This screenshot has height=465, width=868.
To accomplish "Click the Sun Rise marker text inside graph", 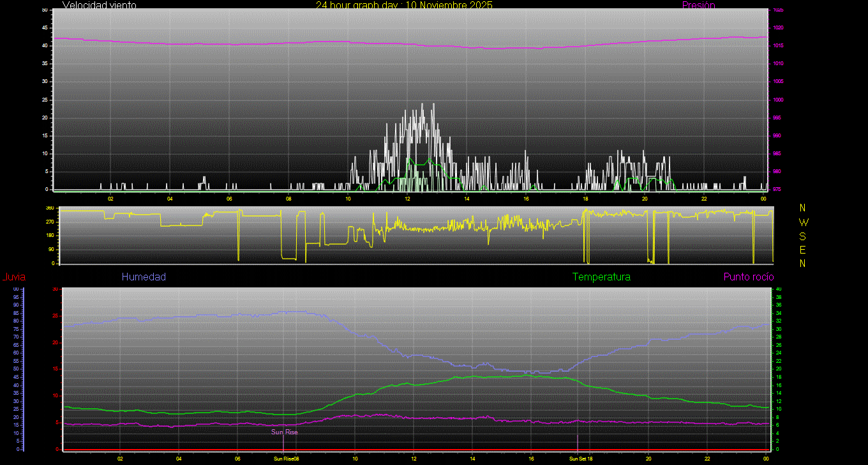I will [285, 432].
